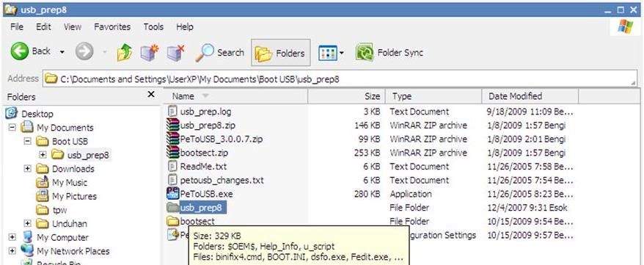The height and width of the screenshot is (265, 644).
Task: Select the PeToUSB_3.0.0.7.zip archive icon
Action: pos(173,139)
